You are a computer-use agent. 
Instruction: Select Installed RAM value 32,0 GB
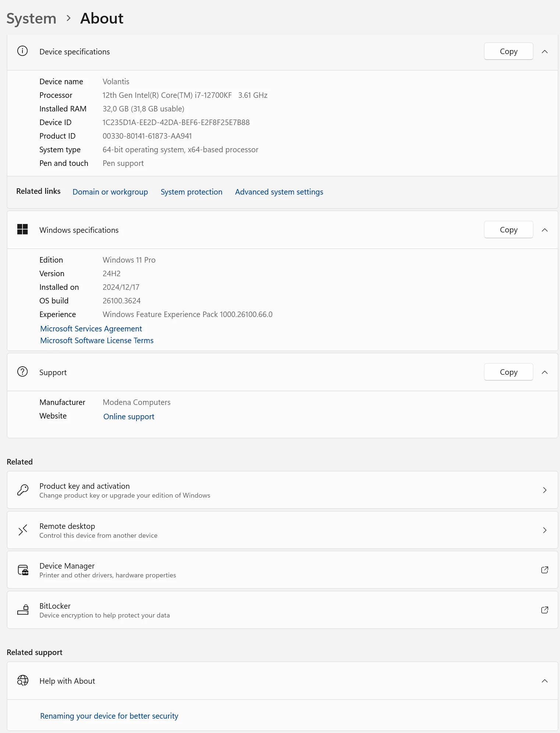(x=143, y=109)
